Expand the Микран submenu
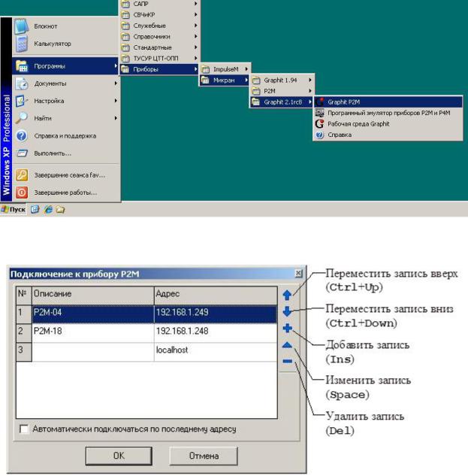Image resolution: width=468 pixels, height=476 pixels. [x=225, y=80]
